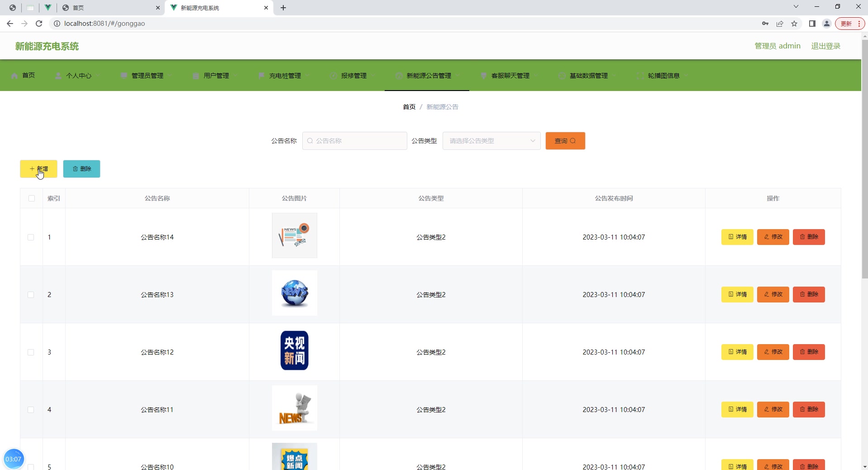Screen dimensions: 868x470
Task: Open the browser profile avatar icon
Action: (x=827, y=24)
